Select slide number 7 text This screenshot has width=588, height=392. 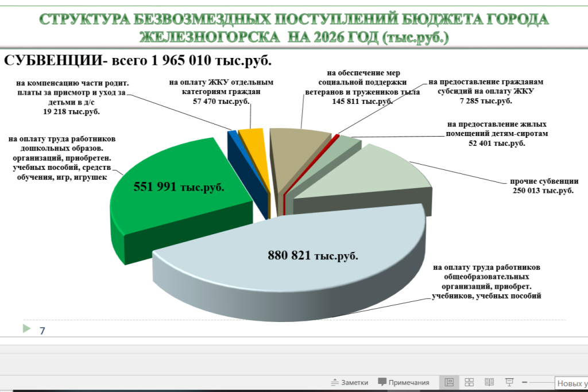[x=42, y=331]
